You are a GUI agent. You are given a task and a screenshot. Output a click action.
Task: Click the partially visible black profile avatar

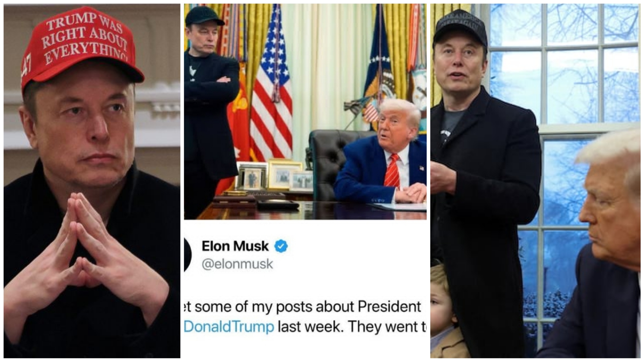(188, 254)
